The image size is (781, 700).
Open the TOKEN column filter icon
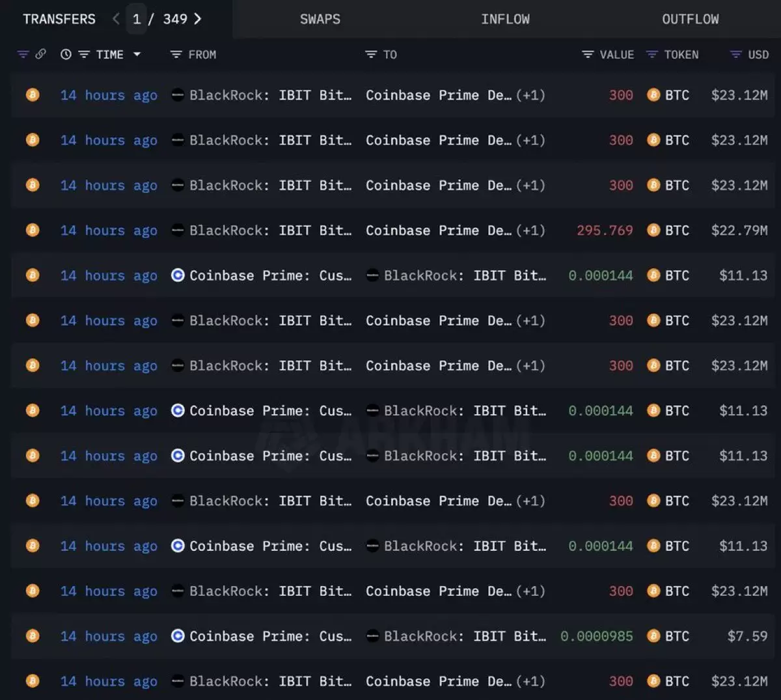[x=651, y=55]
